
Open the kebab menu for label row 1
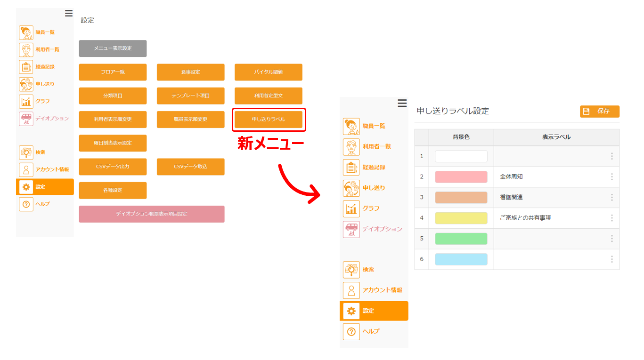click(x=611, y=156)
